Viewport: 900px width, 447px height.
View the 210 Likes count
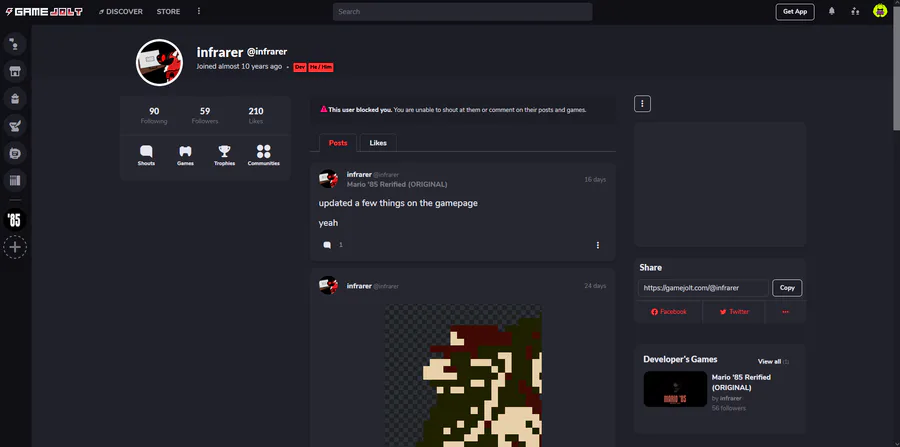click(x=256, y=115)
